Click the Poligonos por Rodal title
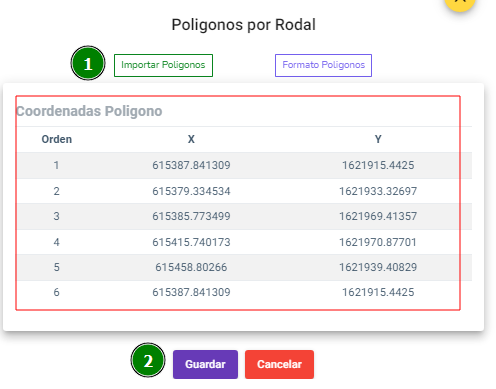Screen dimensions: 496x389 [244, 25]
